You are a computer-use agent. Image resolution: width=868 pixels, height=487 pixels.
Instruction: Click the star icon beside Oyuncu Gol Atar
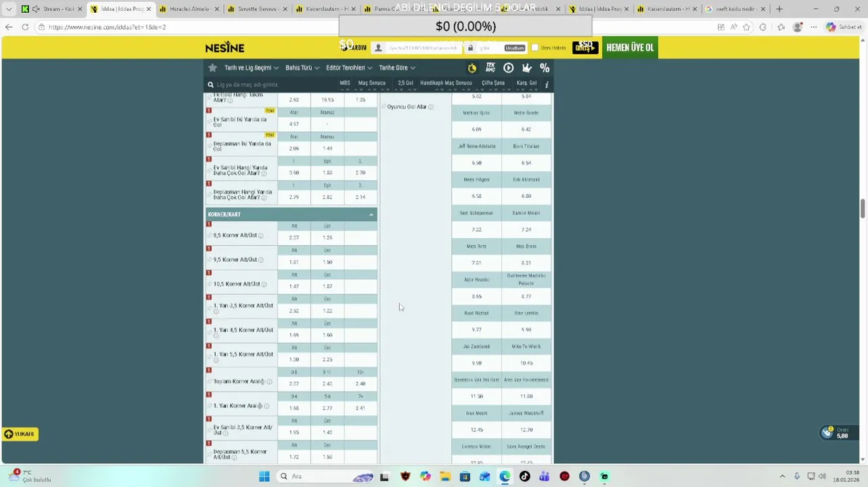[384, 107]
